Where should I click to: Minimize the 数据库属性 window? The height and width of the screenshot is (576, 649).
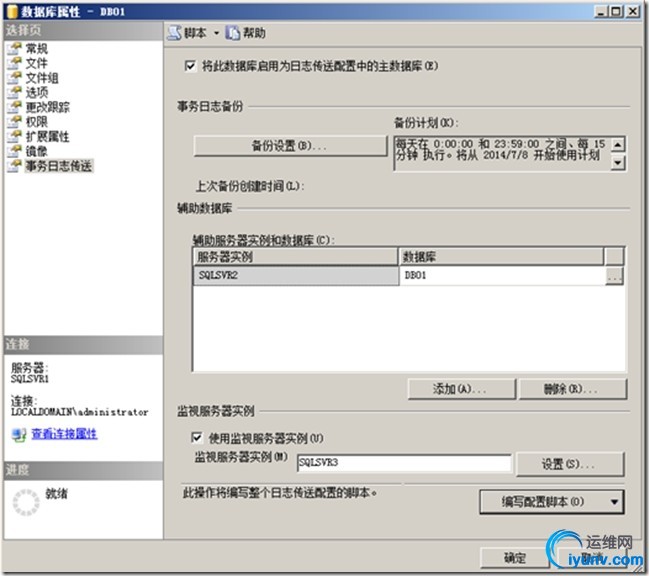pyautogui.click(x=602, y=12)
